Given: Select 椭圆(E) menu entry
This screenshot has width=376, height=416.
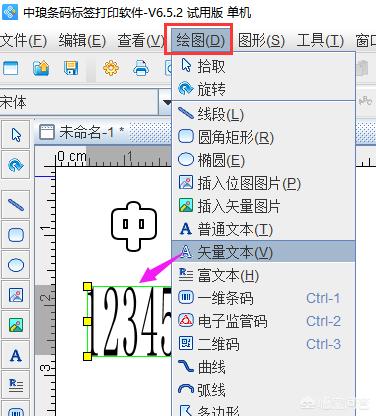Looking at the screenshot, I should tap(263, 160).
